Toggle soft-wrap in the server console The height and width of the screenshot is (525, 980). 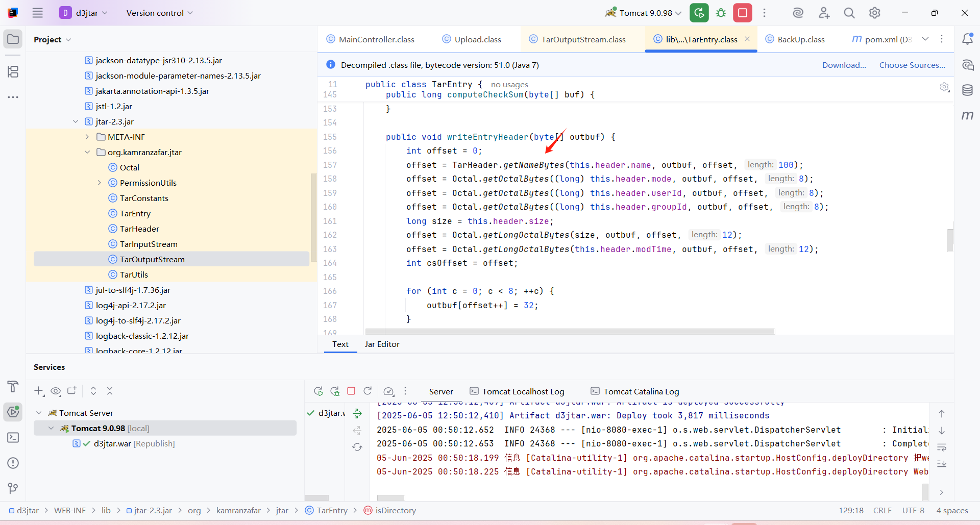[942, 447]
